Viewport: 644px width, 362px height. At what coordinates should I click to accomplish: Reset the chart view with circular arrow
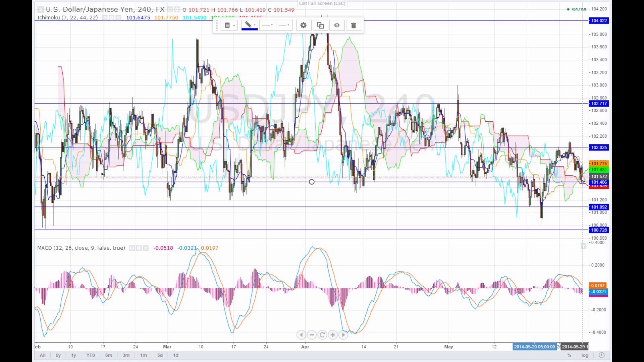[x=322, y=335]
